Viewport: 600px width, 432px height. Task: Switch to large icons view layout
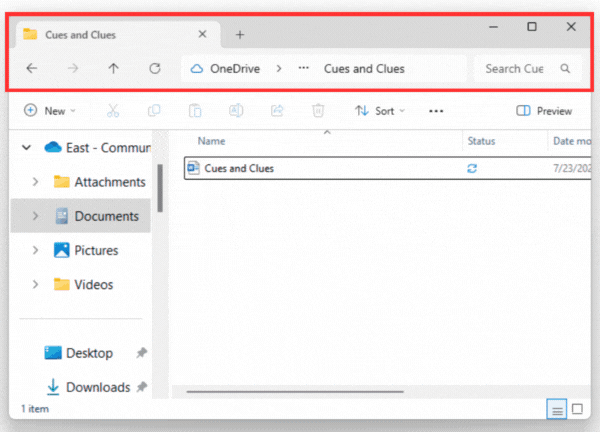click(581, 410)
